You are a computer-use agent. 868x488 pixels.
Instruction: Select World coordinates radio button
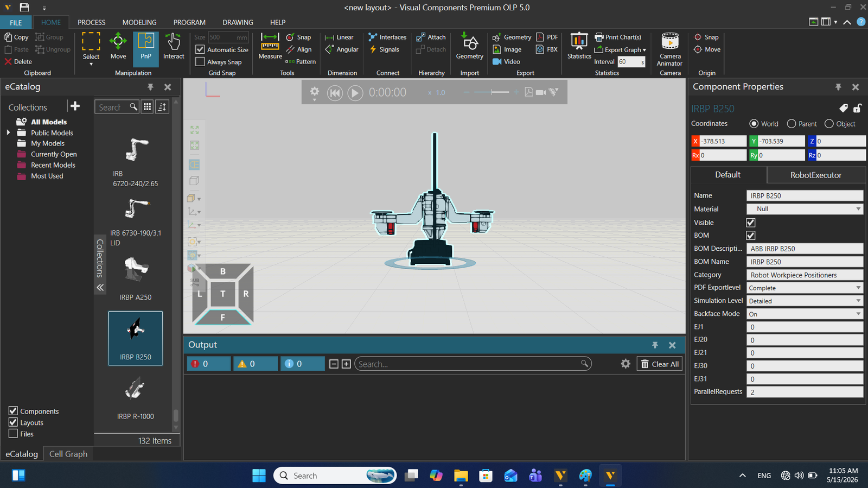tap(754, 124)
